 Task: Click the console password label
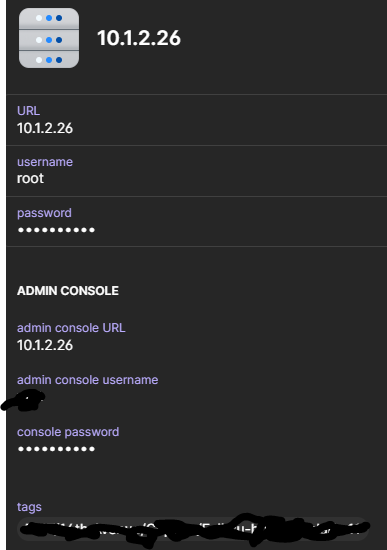[68, 432]
